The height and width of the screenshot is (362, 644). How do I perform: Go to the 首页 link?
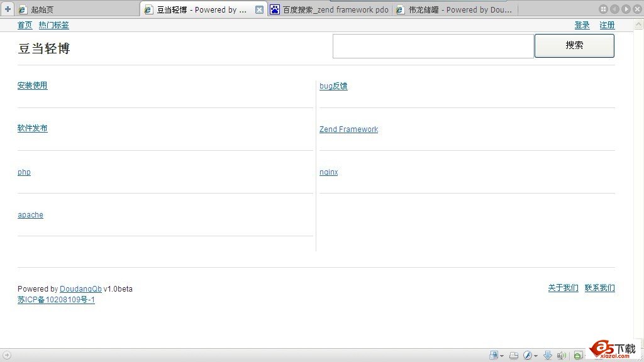click(25, 25)
